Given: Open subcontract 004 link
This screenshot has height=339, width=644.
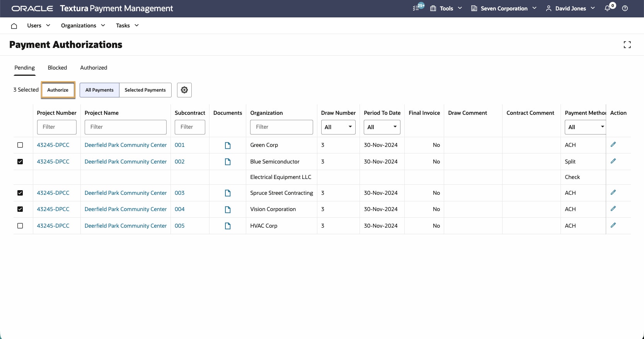Looking at the screenshot, I should [180, 209].
